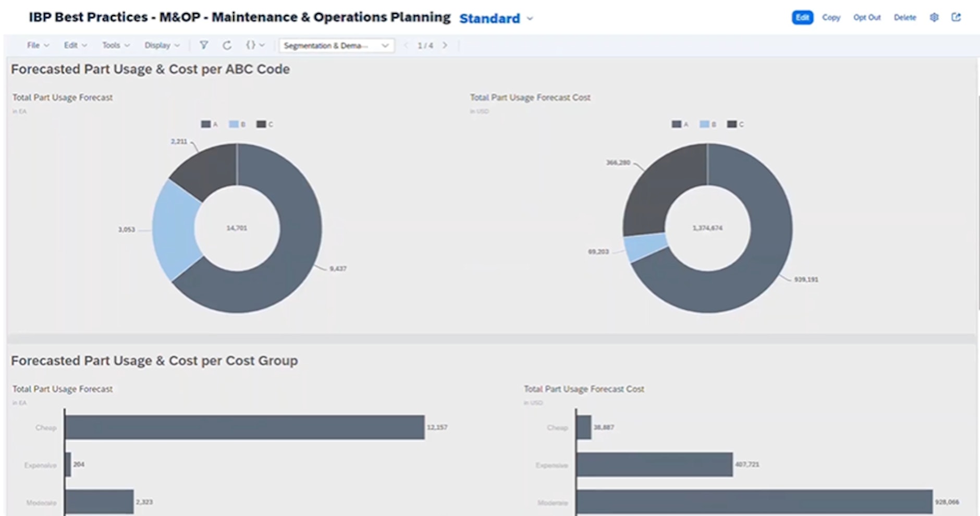The image size is (980, 516).
Task: Go to the next page with the right arrow
Action: (445, 45)
